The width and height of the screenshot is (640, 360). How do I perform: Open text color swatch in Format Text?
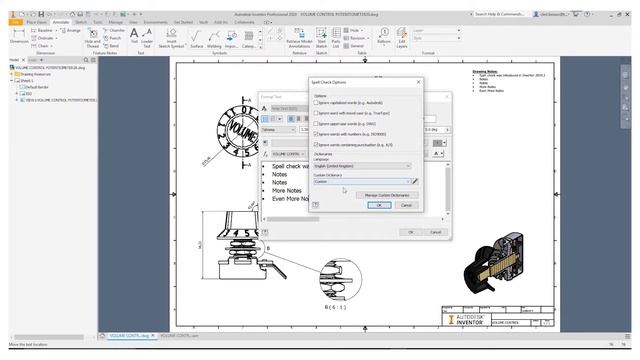pos(439,142)
